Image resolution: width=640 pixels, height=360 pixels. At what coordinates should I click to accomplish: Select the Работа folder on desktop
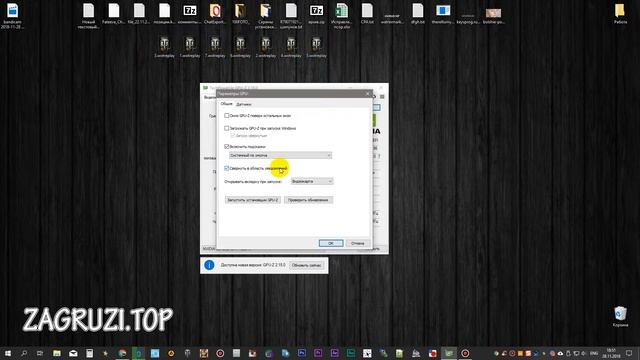pyautogui.click(x=620, y=14)
